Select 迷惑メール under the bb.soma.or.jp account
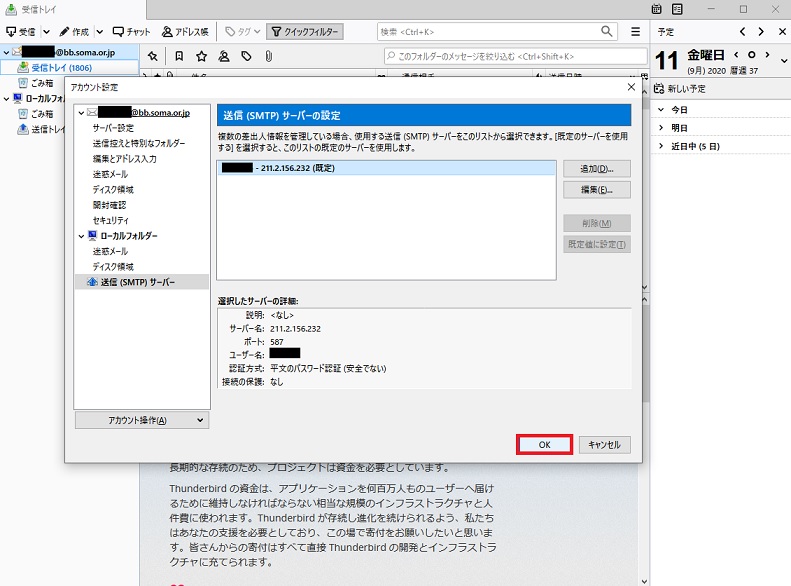Screen dimensions: 791x586 110,174
